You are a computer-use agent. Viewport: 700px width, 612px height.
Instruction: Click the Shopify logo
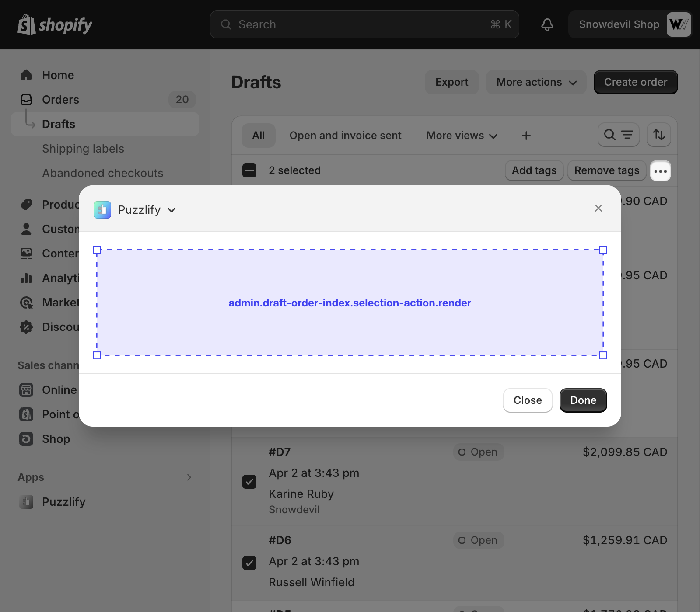click(55, 25)
